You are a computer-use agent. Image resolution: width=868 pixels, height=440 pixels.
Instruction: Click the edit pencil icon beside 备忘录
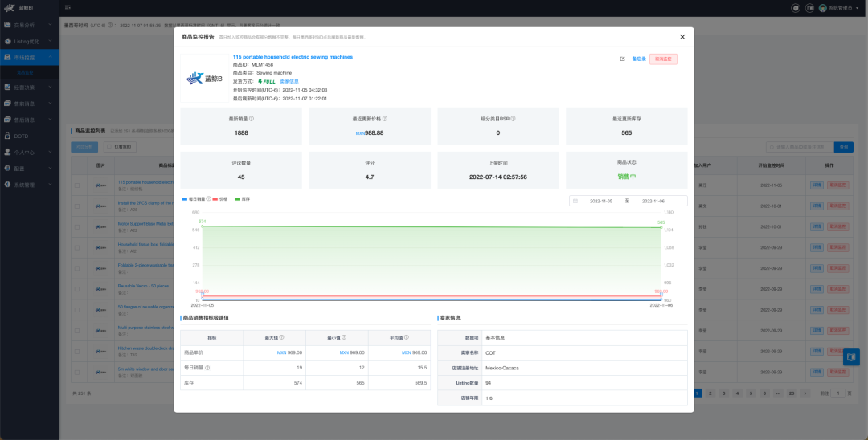tap(622, 59)
